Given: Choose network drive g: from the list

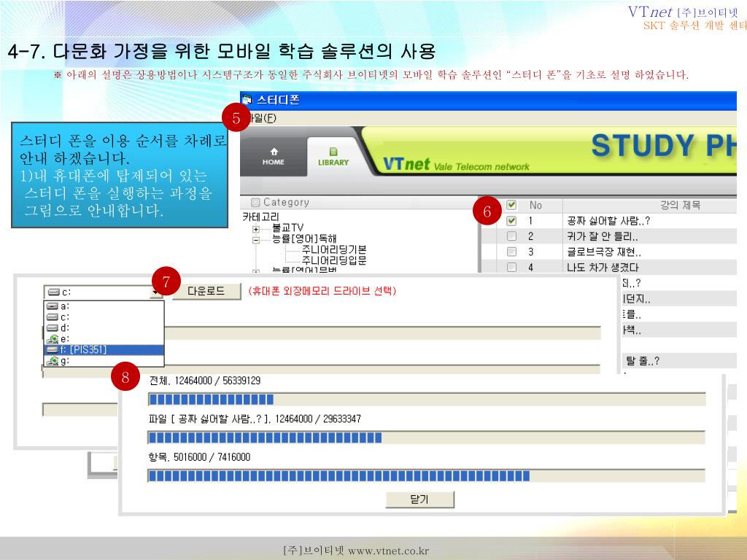Looking at the screenshot, I should 104,361.
